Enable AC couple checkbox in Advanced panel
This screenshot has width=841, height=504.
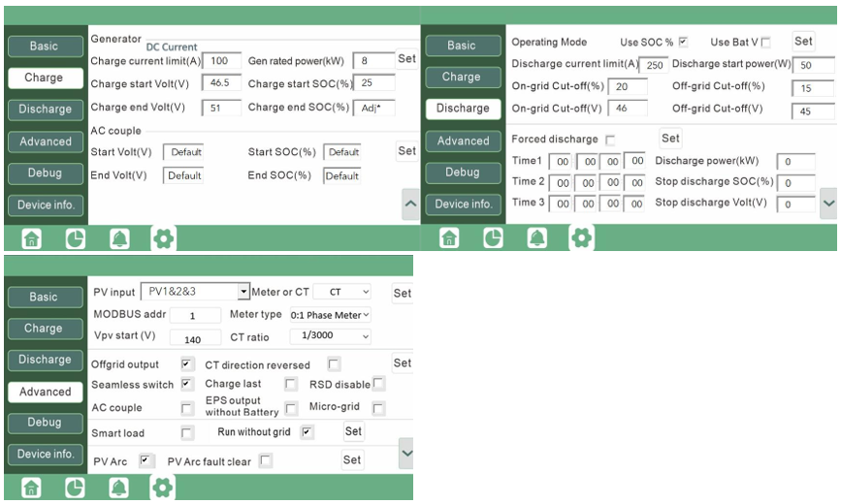(x=186, y=409)
